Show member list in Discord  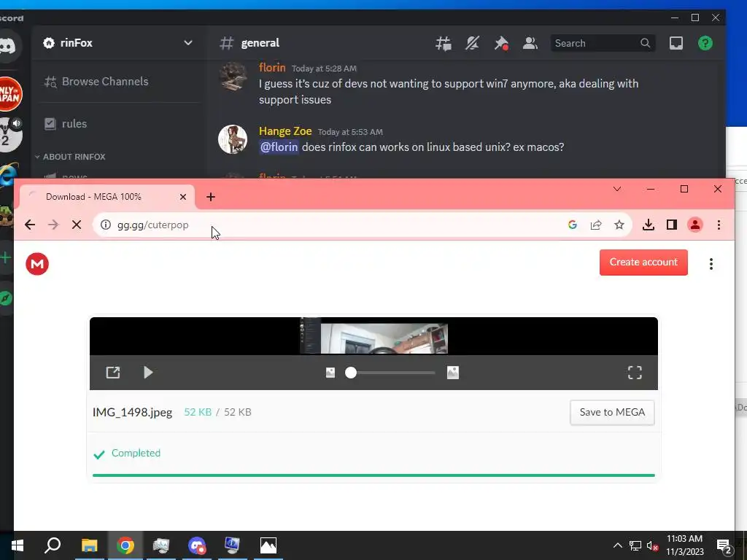click(x=530, y=43)
